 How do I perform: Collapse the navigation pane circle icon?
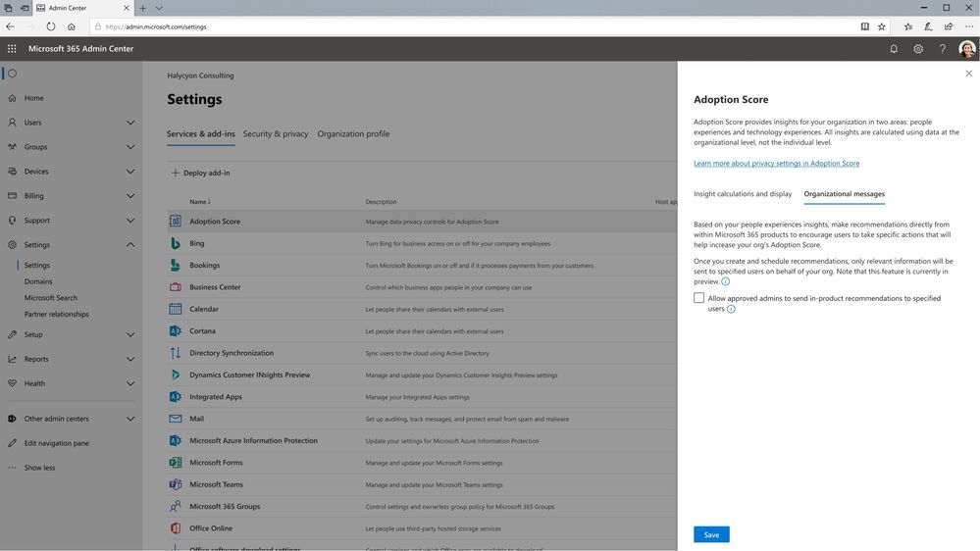pos(12,74)
